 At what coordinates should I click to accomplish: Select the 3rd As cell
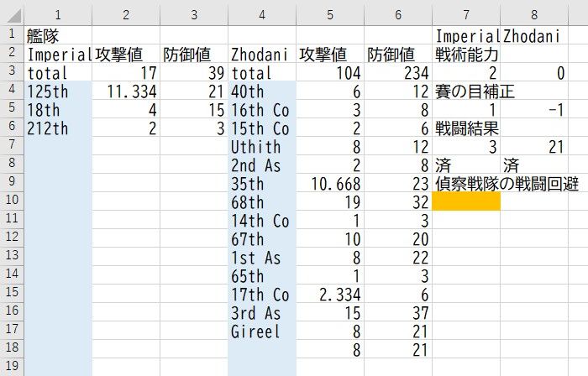(262, 312)
